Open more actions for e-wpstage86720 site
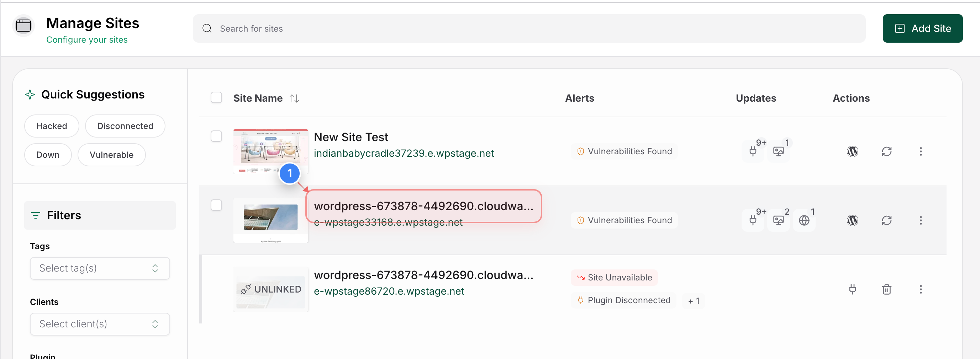 click(921, 289)
